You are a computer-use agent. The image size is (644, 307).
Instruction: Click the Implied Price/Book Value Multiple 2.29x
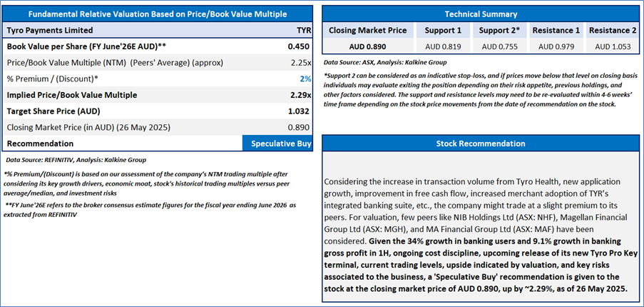(x=300, y=95)
